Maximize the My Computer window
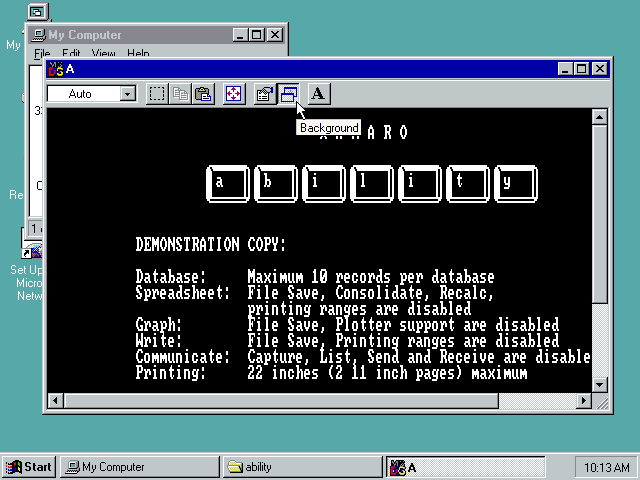 click(x=257, y=35)
